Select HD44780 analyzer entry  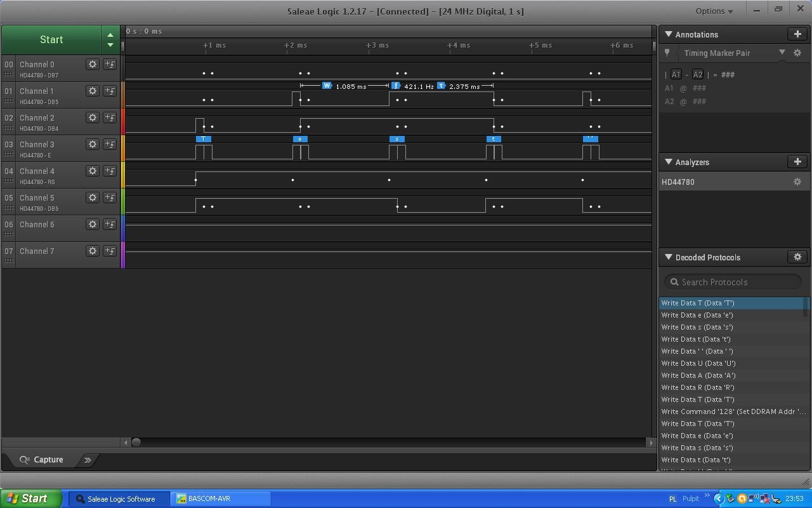point(726,182)
